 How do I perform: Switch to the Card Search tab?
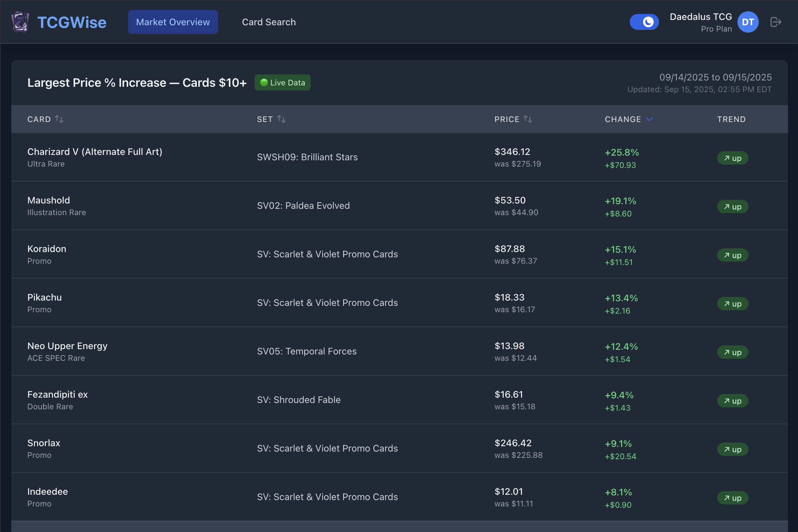tap(268, 22)
